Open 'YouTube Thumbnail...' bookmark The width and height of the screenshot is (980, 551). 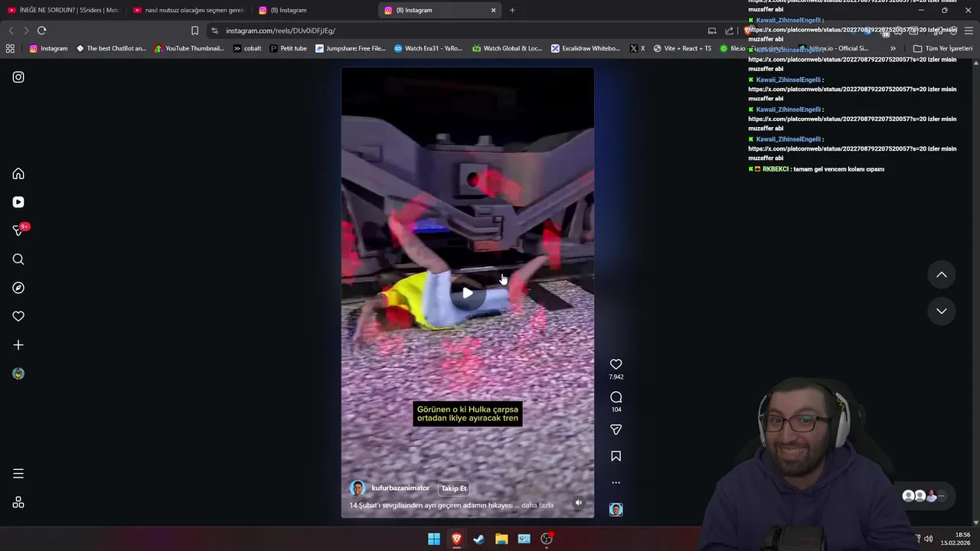tap(189, 48)
